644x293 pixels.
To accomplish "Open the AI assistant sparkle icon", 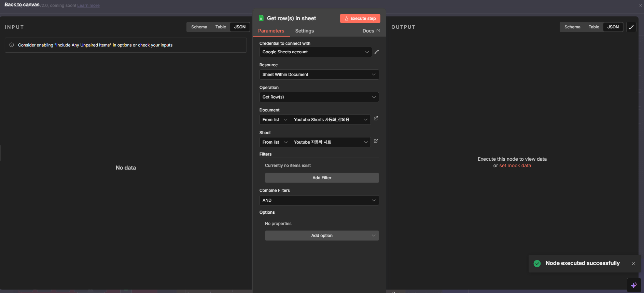I will [x=634, y=285].
